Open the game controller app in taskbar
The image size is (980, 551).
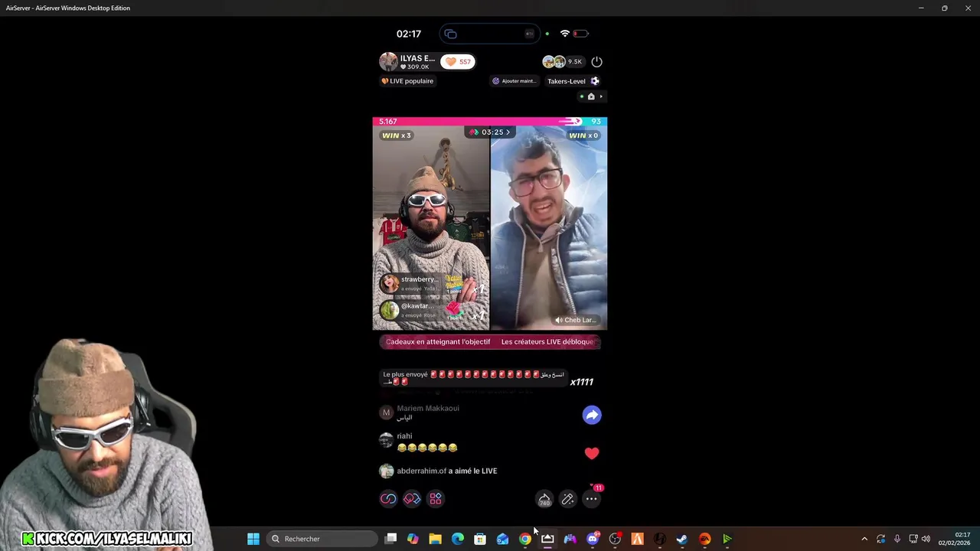coord(570,539)
